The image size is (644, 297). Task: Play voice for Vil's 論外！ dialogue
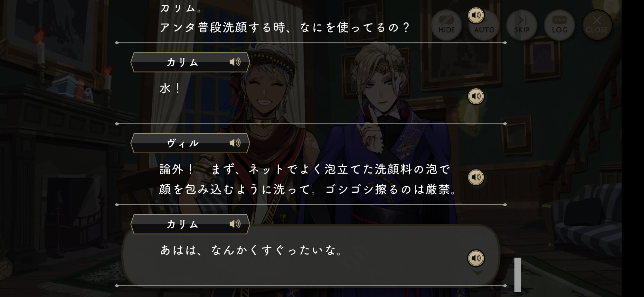coord(476,177)
